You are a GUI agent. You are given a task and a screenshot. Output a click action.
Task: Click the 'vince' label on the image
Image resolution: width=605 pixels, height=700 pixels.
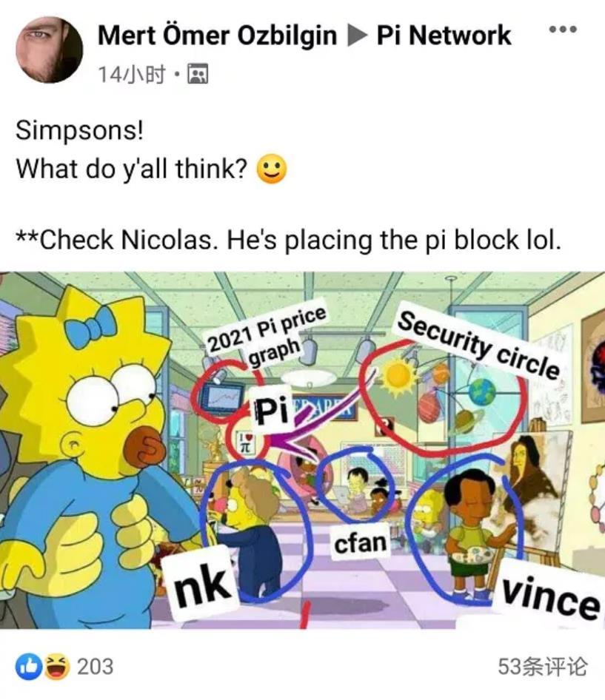[549, 595]
